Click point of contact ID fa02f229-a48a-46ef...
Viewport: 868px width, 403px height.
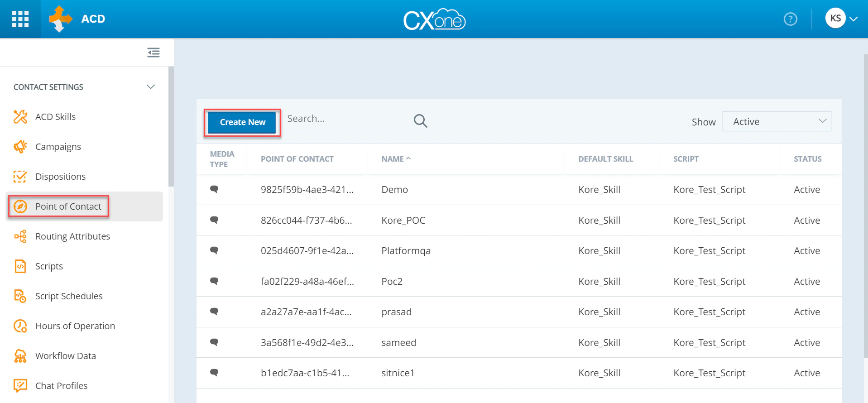307,282
